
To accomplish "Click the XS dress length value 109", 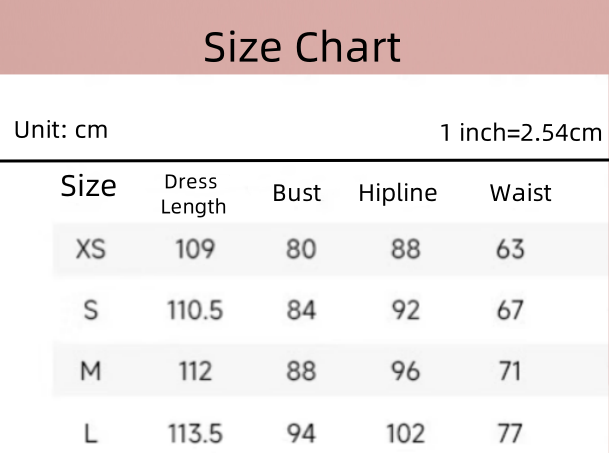I will click(x=195, y=249).
